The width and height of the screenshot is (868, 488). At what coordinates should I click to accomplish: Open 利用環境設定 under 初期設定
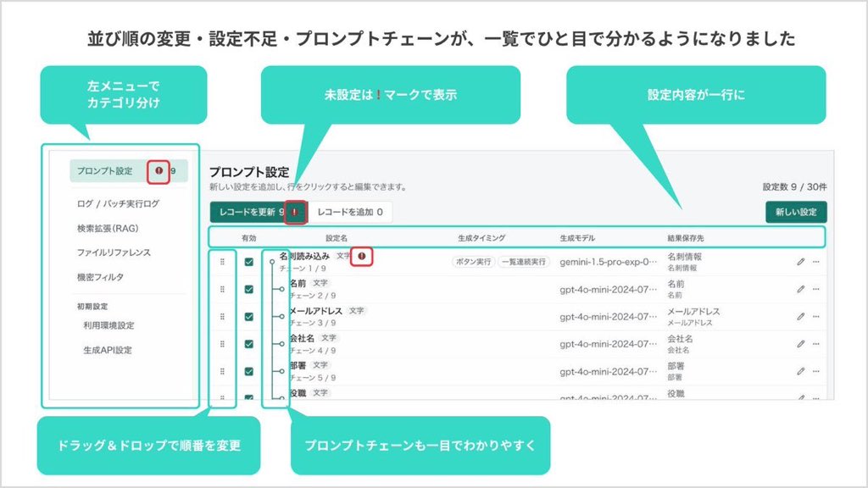[109, 325]
